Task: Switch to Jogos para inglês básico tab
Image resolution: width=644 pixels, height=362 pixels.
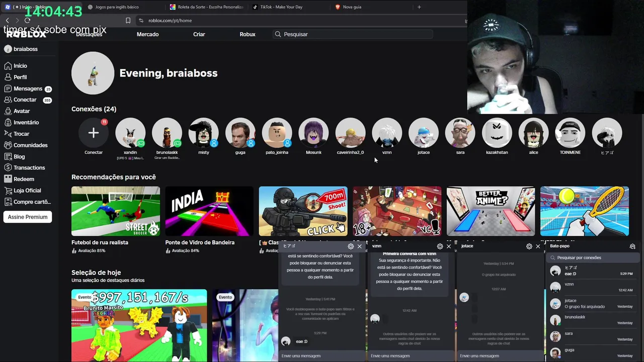Action: tap(124, 7)
